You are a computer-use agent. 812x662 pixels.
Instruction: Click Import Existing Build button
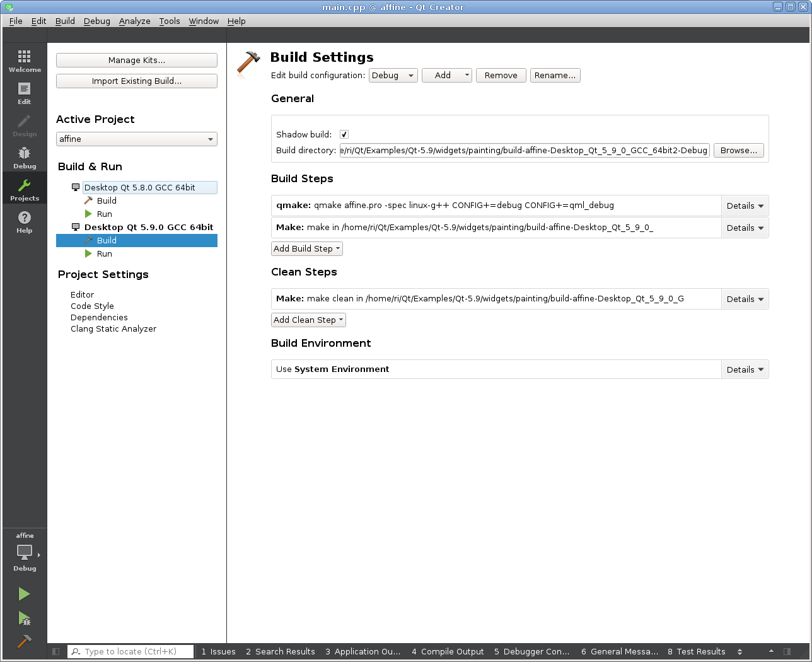click(137, 81)
